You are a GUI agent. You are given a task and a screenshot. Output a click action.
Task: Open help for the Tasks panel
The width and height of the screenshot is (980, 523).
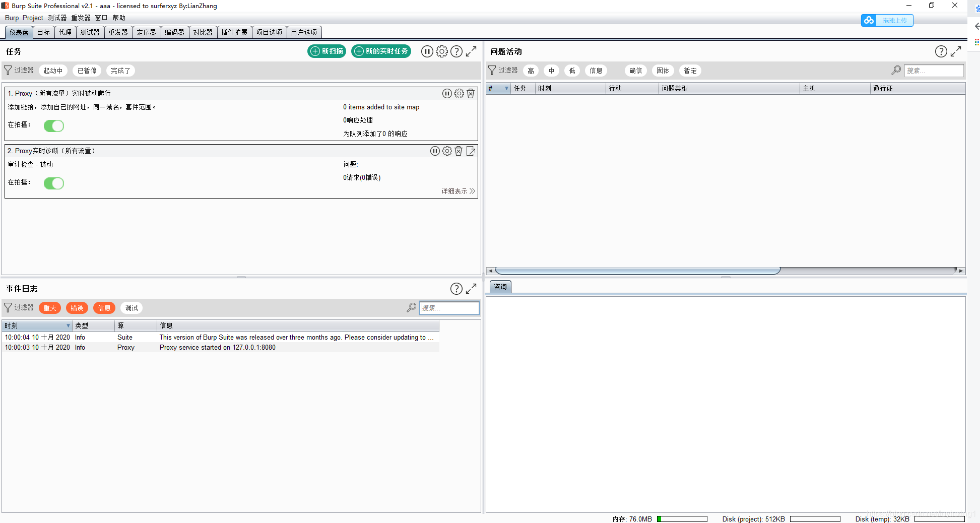click(x=456, y=51)
